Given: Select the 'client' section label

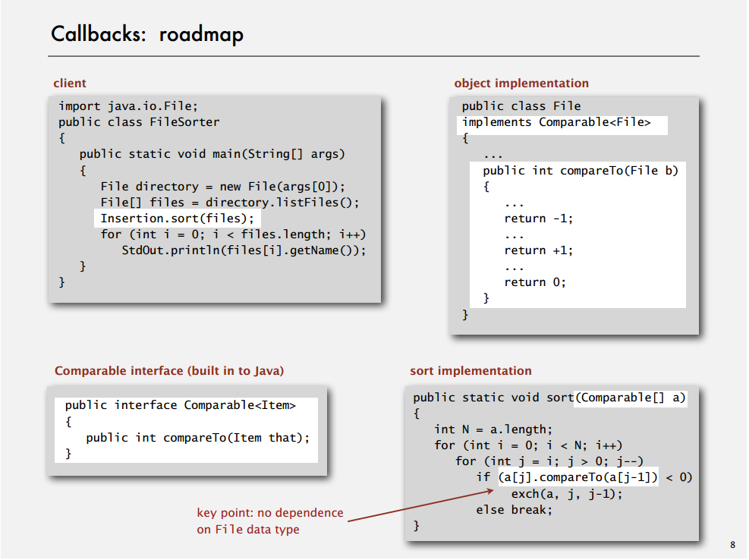Looking at the screenshot, I should click(67, 83).
